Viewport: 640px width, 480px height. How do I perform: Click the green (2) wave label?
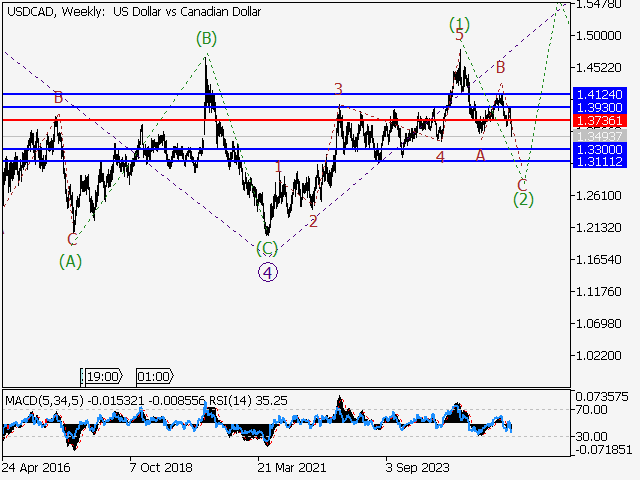[x=523, y=199]
